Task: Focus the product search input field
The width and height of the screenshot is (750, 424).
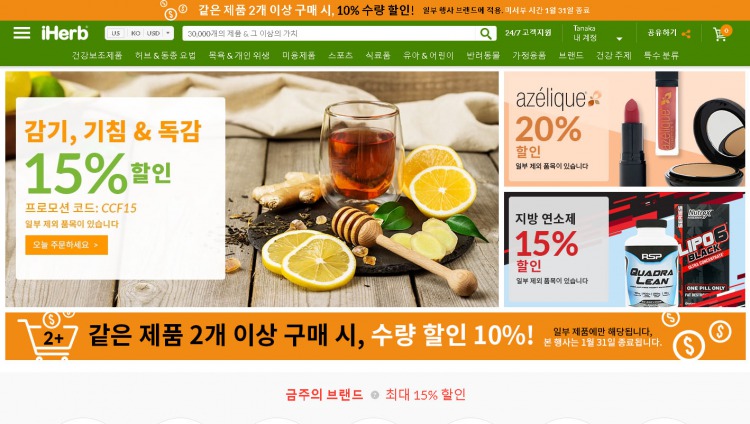Action: click(331, 33)
